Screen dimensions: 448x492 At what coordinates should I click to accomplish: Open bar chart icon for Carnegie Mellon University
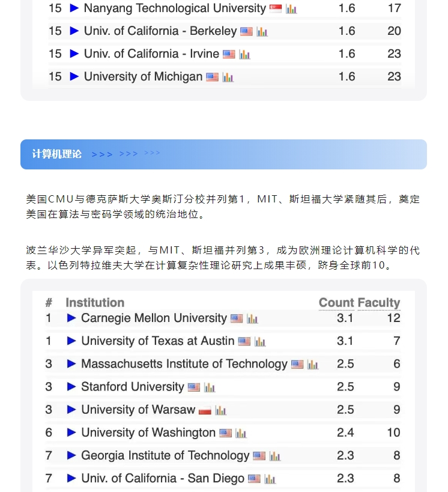pyautogui.click(x=252, y=319)
